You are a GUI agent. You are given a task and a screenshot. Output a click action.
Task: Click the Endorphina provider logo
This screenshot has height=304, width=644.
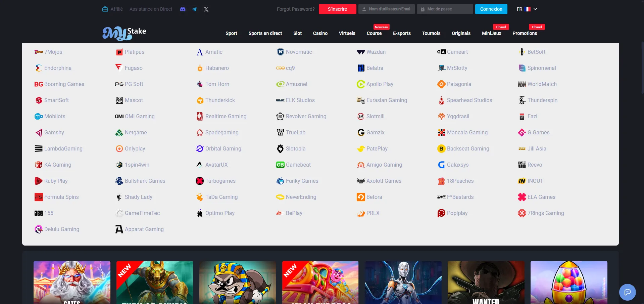39,68
